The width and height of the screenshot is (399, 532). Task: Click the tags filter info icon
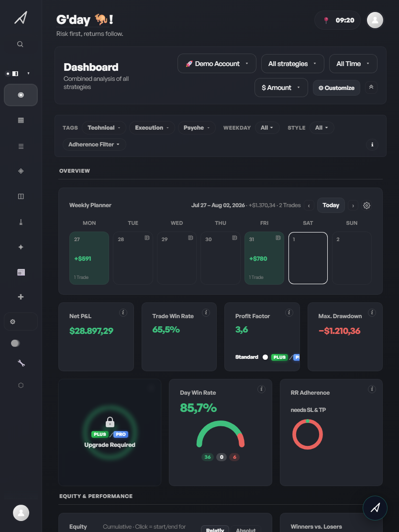[x=372, y=144]
